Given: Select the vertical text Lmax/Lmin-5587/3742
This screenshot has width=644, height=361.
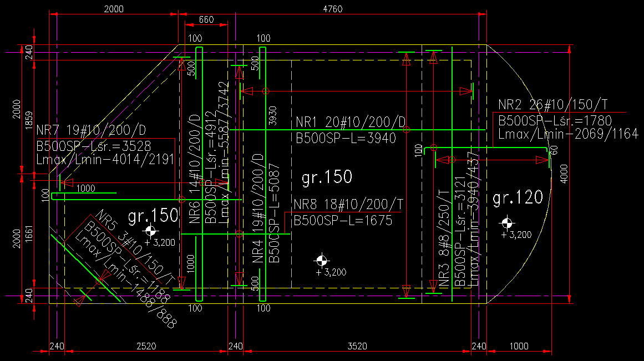Looking at the screenshot, I should pos(224,152).
